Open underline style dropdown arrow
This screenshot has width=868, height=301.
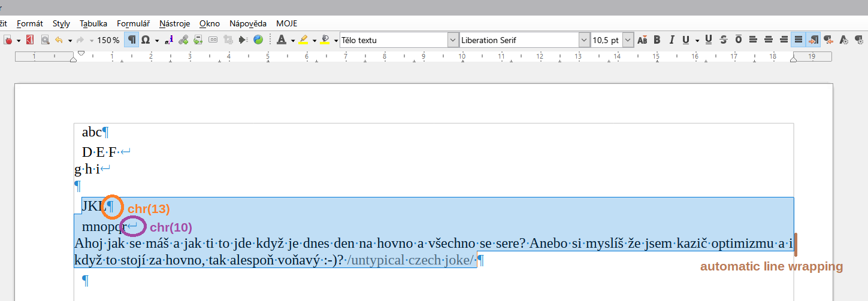click(x=697, y=41)
